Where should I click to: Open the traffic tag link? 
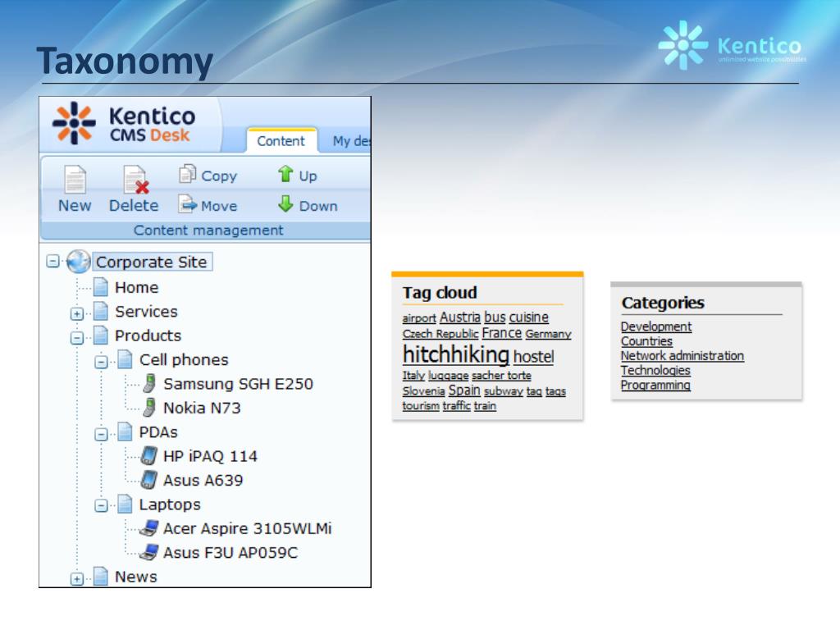tap(456, 406)
